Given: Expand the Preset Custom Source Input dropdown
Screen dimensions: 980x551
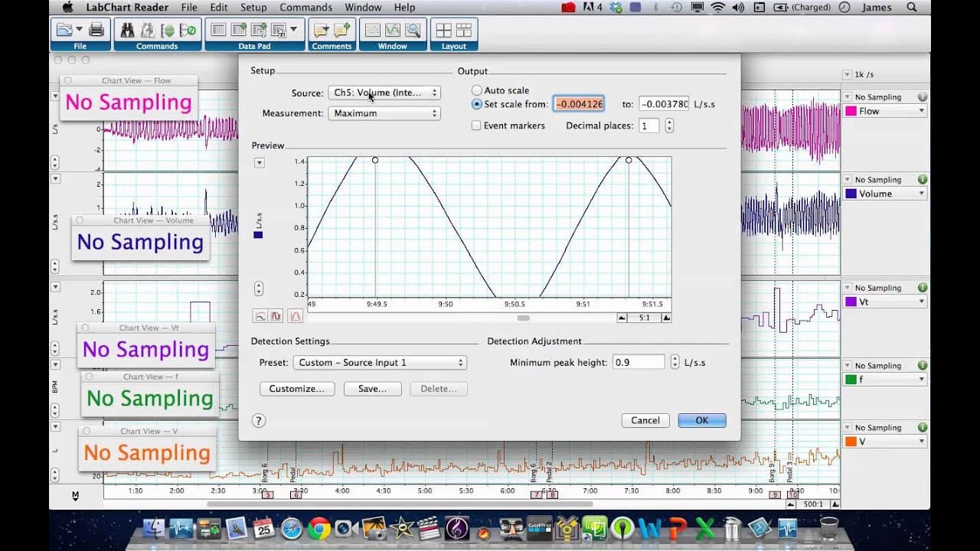Looking at the screenshot, I should 380,363.
